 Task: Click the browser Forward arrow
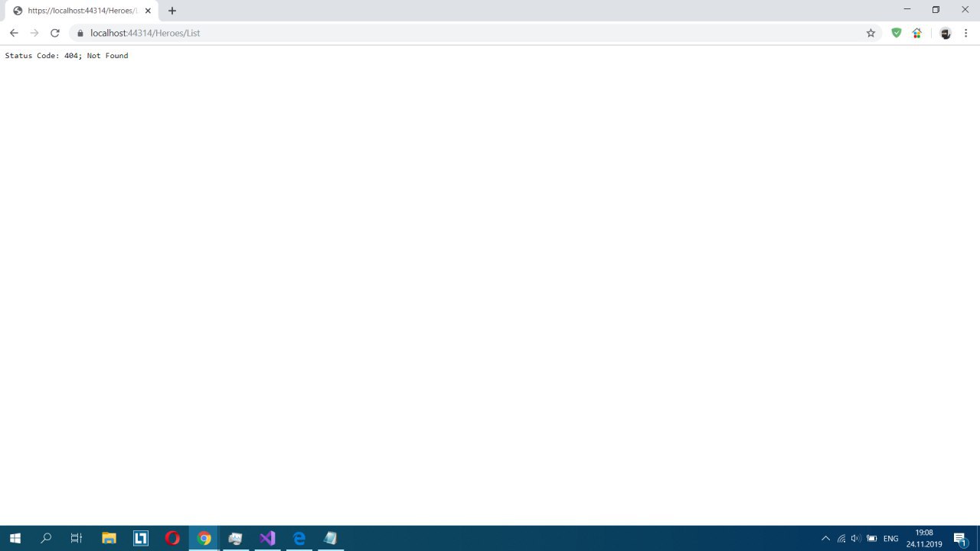click(34, 33)
